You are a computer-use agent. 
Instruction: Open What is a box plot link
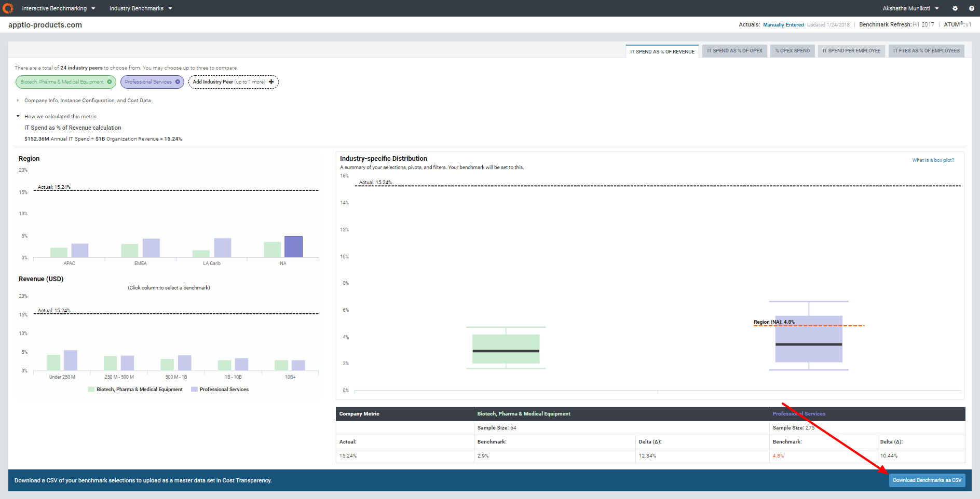[x=933, y=160]
